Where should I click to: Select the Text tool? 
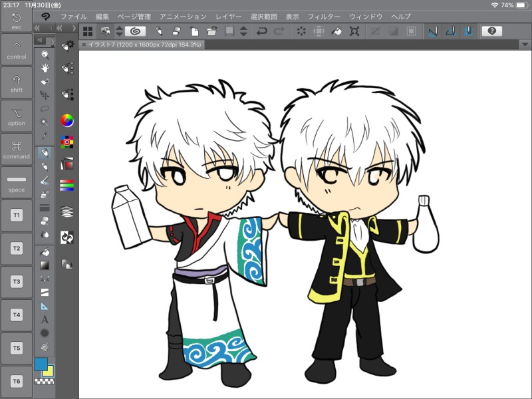[45, 320]
